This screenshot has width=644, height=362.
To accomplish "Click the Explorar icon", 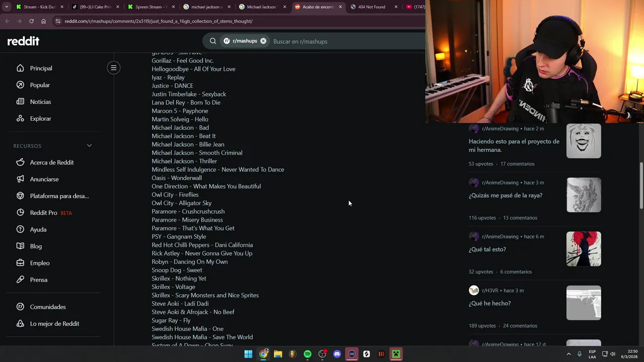I will [x=20, y=119].
